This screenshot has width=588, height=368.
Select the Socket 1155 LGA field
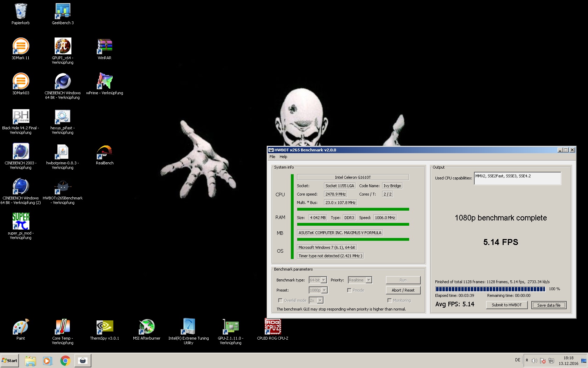click(339, 186)
